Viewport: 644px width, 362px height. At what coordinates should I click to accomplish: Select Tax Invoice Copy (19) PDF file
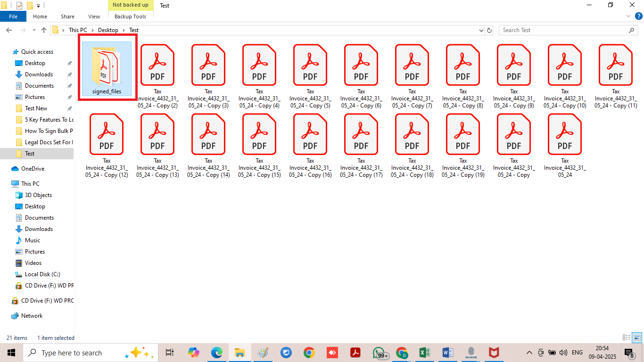tap(463, 146)
